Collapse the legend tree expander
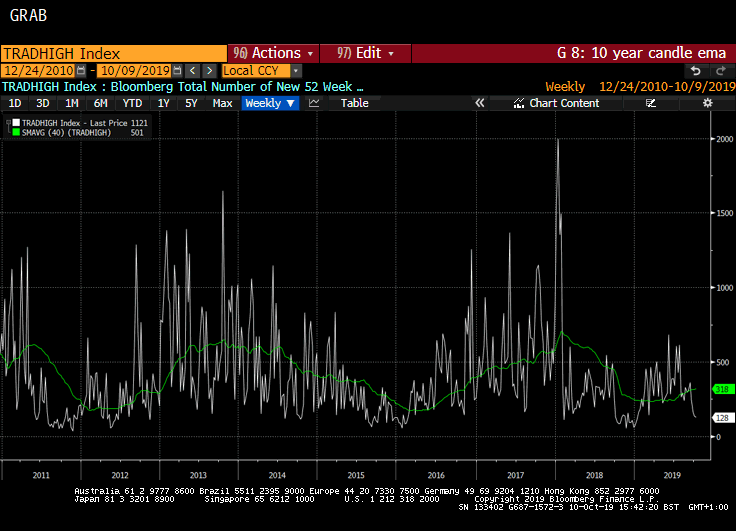The image size is (736, 531). click(8, 123)
